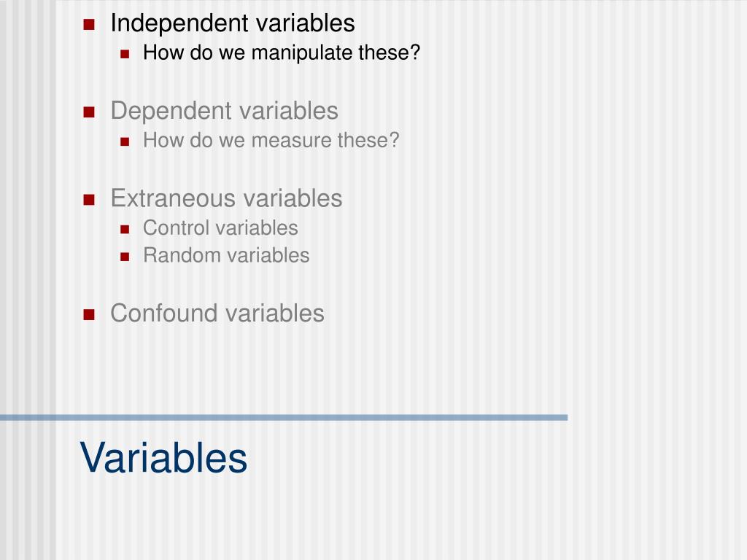Select the Confound variables heading text

[x=217, y=314]
